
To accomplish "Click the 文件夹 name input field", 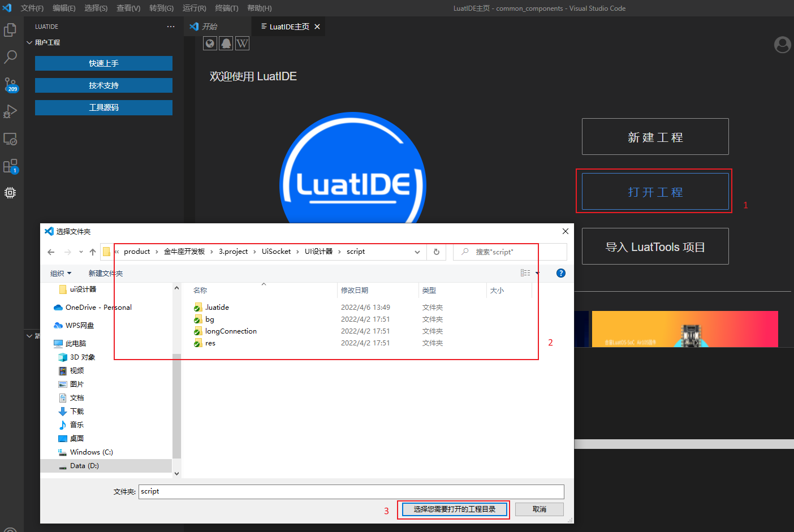I will click(x=351, y=491).
